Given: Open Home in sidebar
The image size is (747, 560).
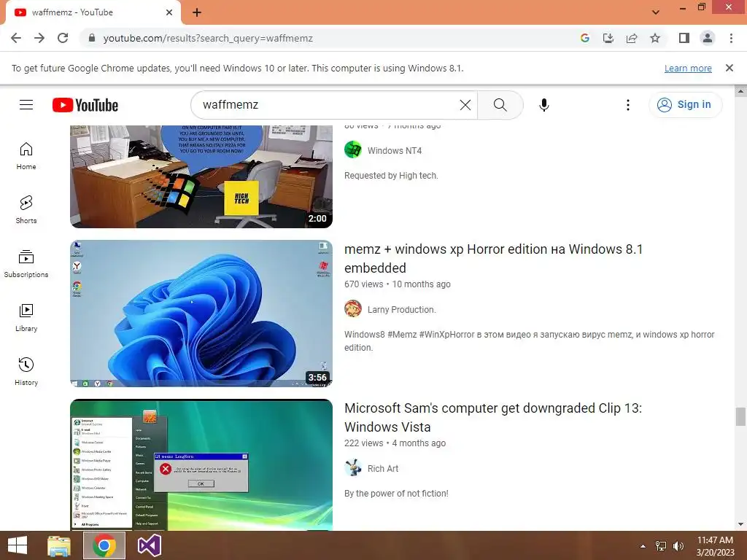Looking at the screenshot, I should (x=26, y=156).
